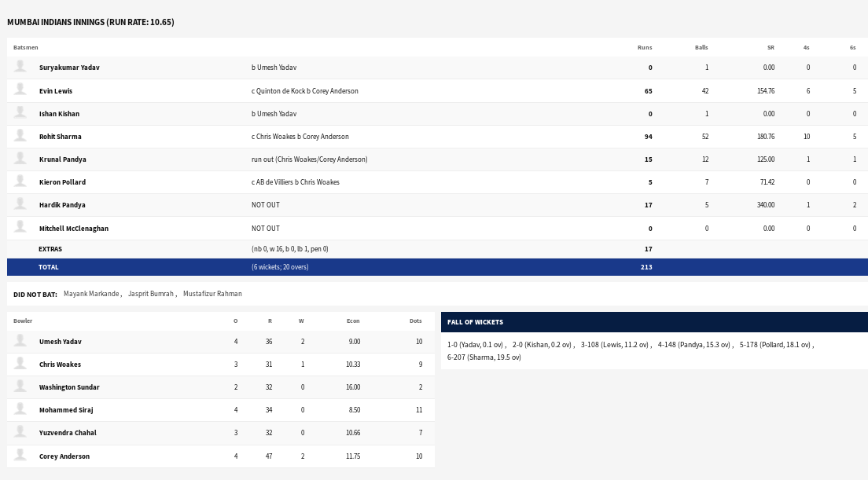Click the Fall of Wickets header bar

(654, 322)
